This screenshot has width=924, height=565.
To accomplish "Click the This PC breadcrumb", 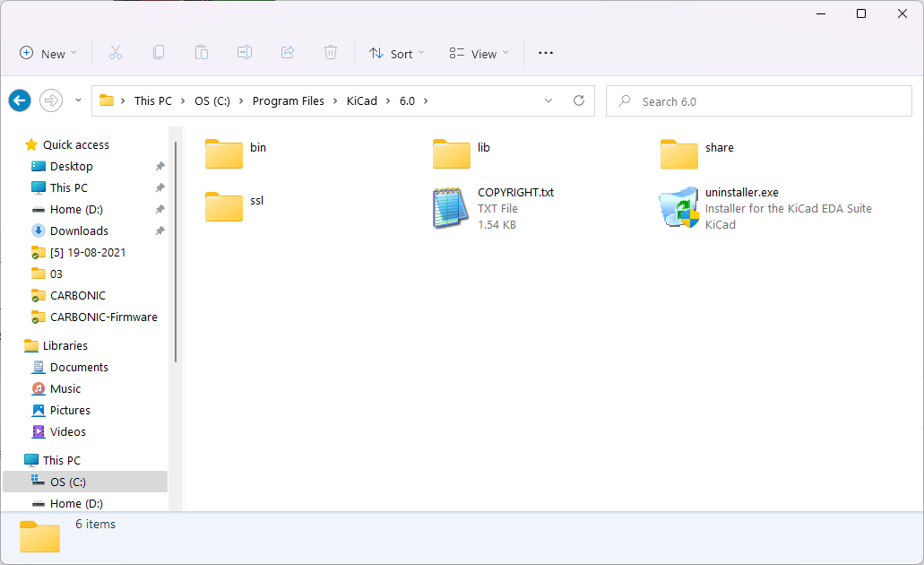I will point(153,100).
